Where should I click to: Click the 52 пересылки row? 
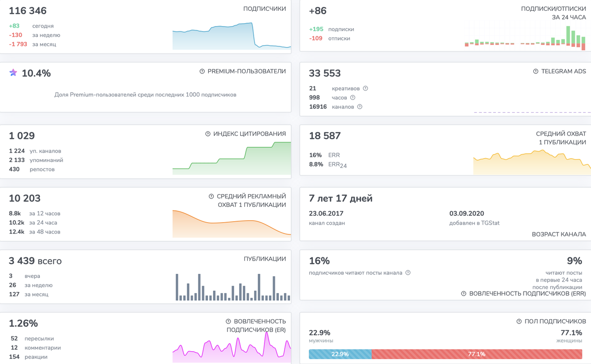point(32,339)
